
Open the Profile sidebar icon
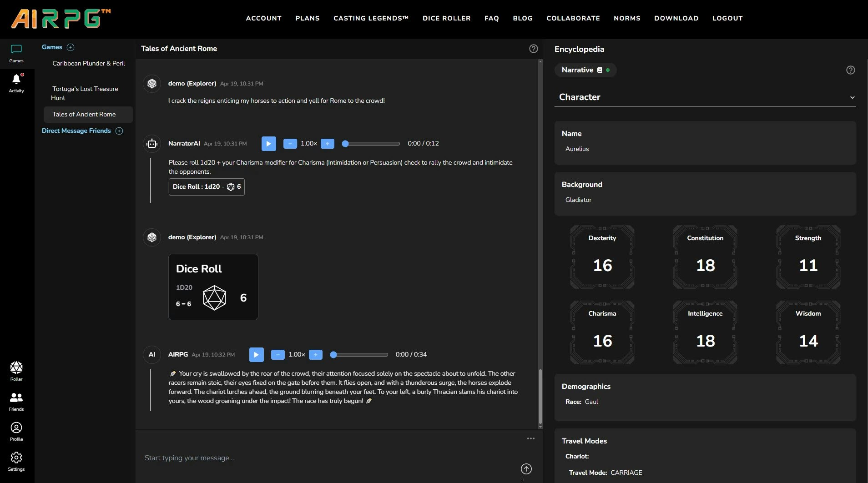pos(16,431)
